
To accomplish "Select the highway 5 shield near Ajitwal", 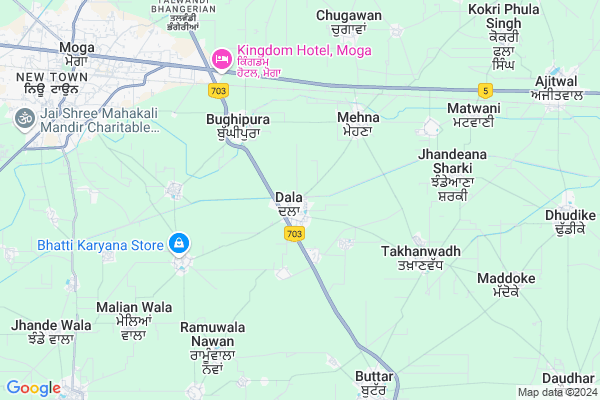I will tap(485, 91).
